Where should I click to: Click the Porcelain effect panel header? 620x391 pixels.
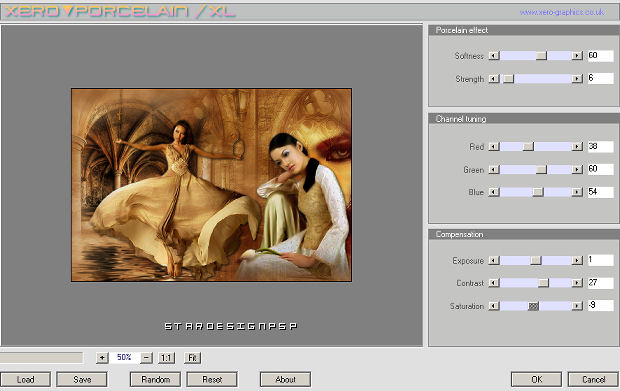524,30
